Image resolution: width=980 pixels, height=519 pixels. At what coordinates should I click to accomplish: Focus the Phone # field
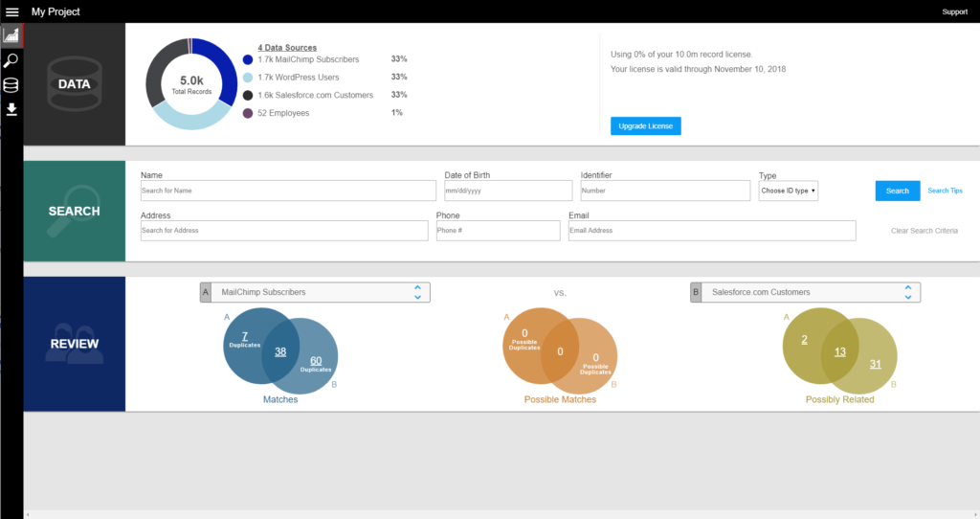(x=498, y=231)
